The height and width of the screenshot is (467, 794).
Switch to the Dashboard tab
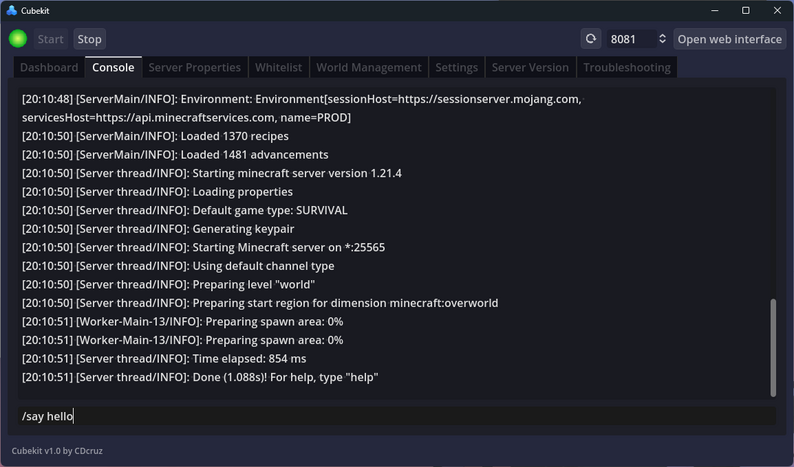pos(49,67)
